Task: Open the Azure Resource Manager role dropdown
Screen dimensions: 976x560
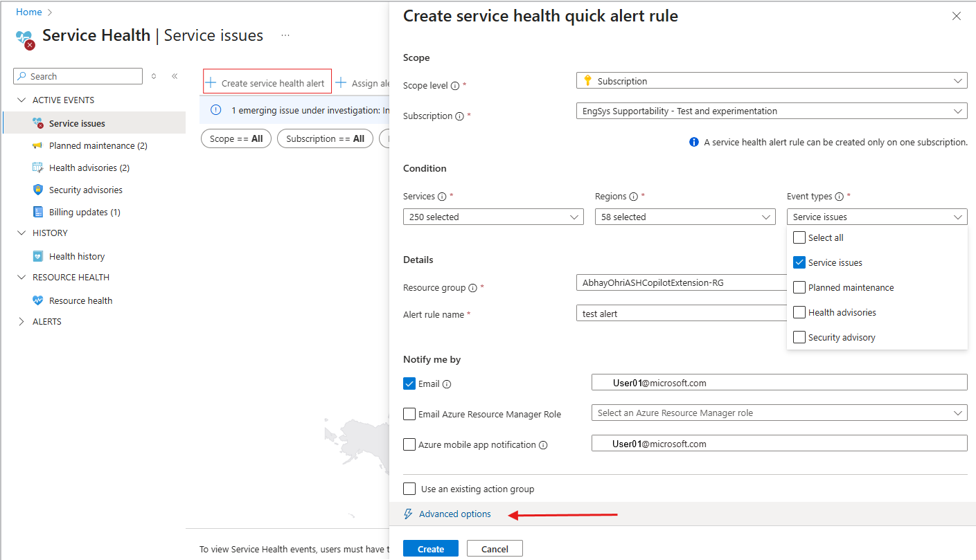Action: coord(779,413)
